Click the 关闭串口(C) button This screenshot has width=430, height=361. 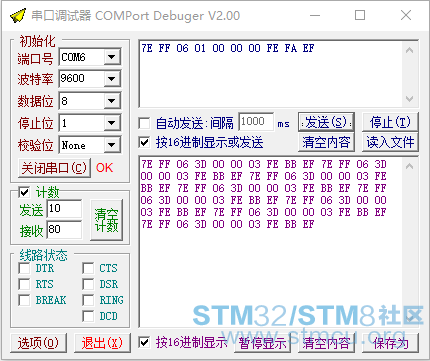(x=54, y=168)
